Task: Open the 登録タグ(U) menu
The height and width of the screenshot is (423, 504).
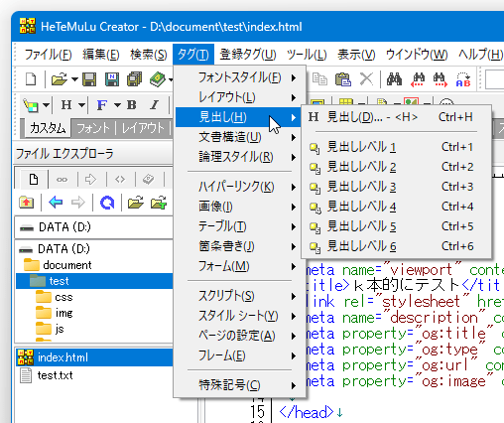Action: [248, 55]
